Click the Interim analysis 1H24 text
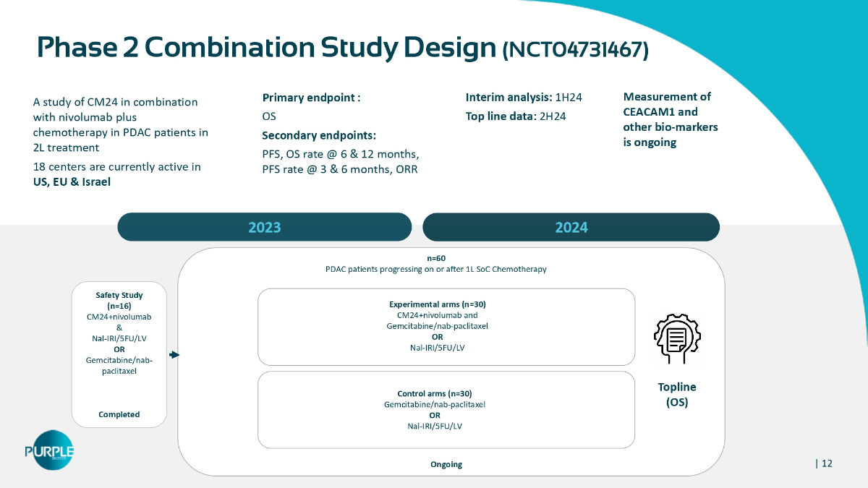This screenshot has height=488, width=868. pos(524,97)
